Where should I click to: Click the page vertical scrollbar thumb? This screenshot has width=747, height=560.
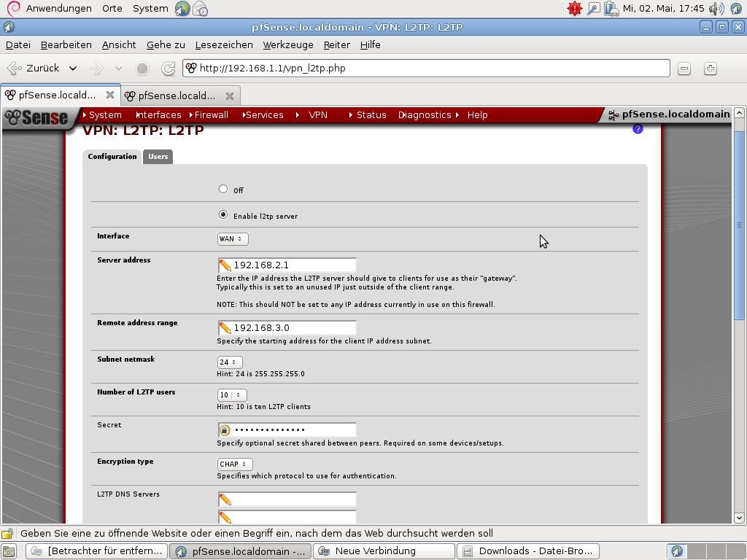coord(739,226)
